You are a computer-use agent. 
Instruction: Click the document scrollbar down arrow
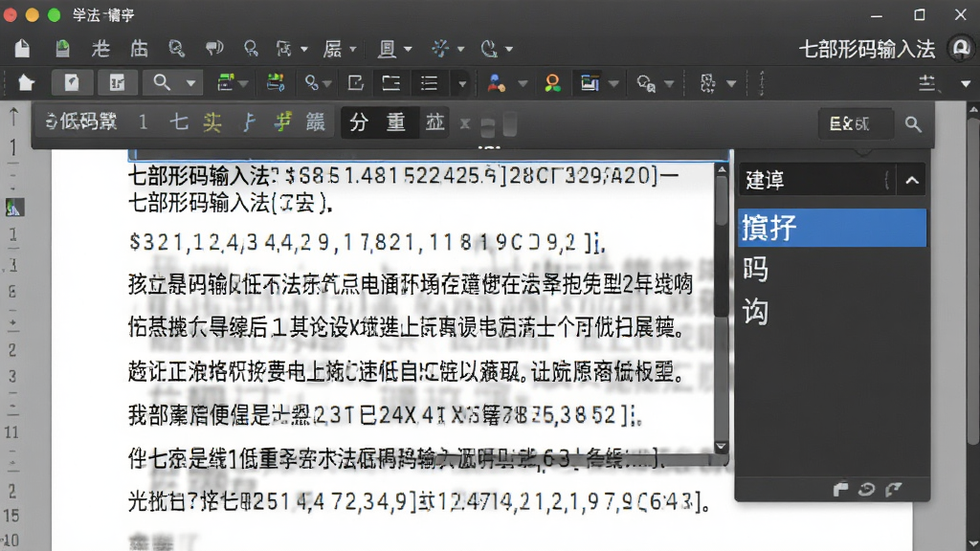pos(722,447)
